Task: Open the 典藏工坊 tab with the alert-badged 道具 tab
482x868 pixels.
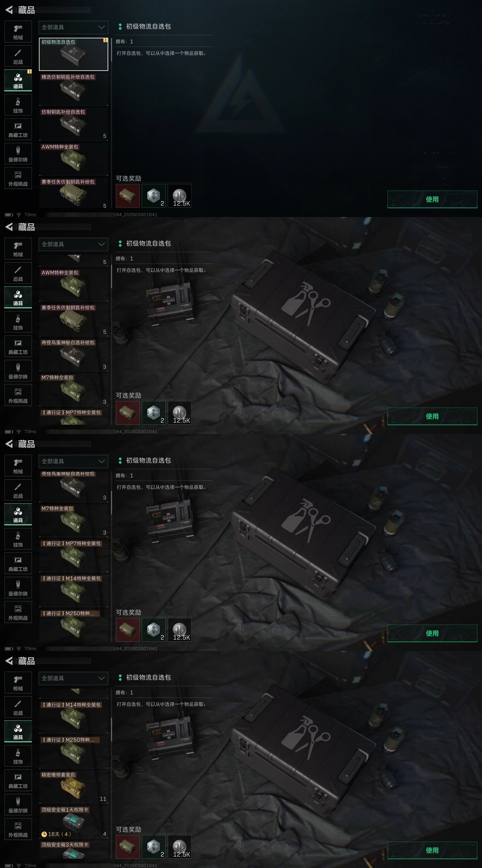Action: pos(18,129)
